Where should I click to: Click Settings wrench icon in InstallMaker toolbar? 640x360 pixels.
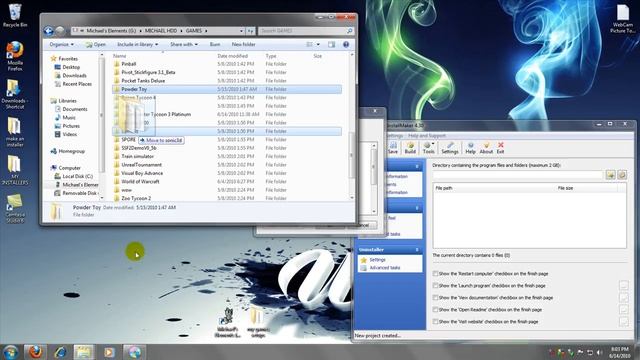450,148
